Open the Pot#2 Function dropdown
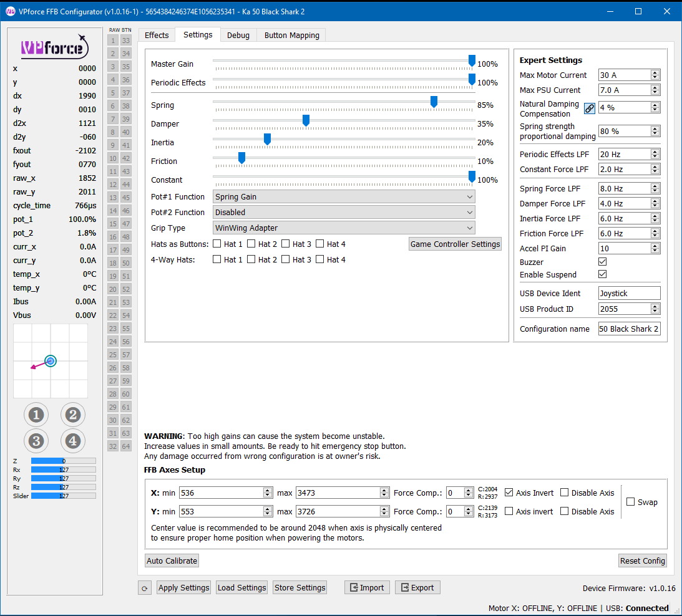This screenshot has height=616, width=682. pos(344,213)
